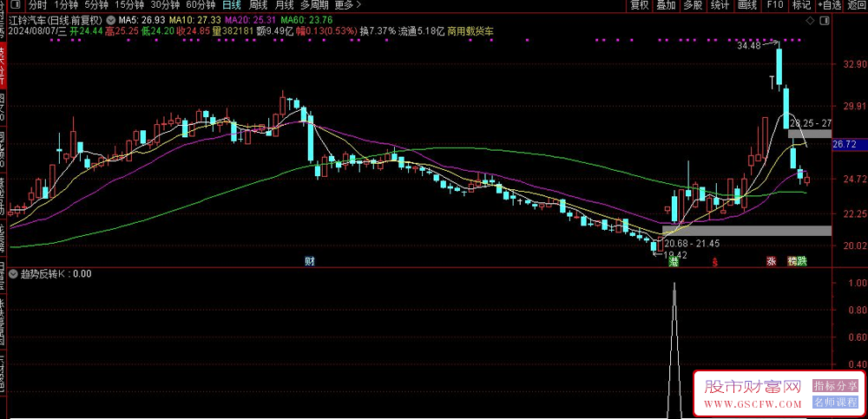Switch to 日线 daily chart
This screenshot has height=419, width=868.
pos(232,5)
